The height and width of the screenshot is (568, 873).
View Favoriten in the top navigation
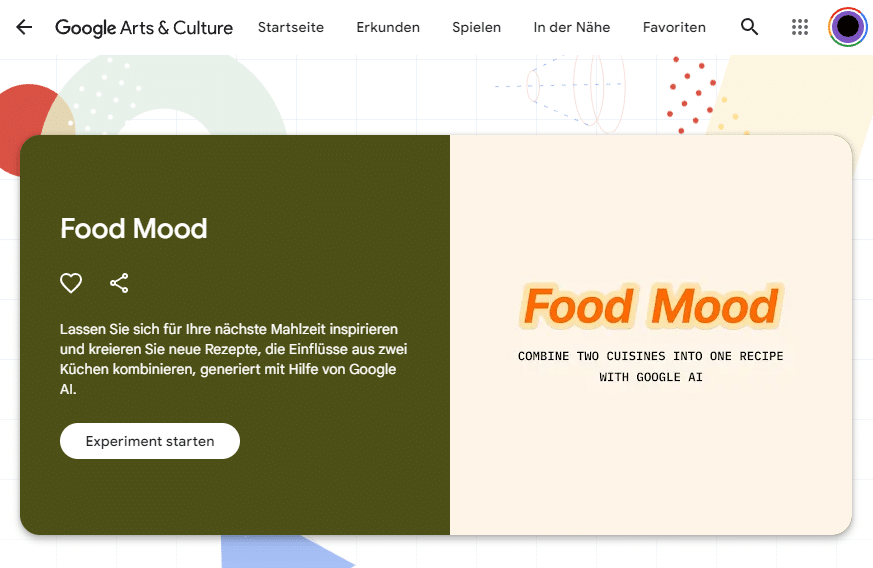point(674,27)
